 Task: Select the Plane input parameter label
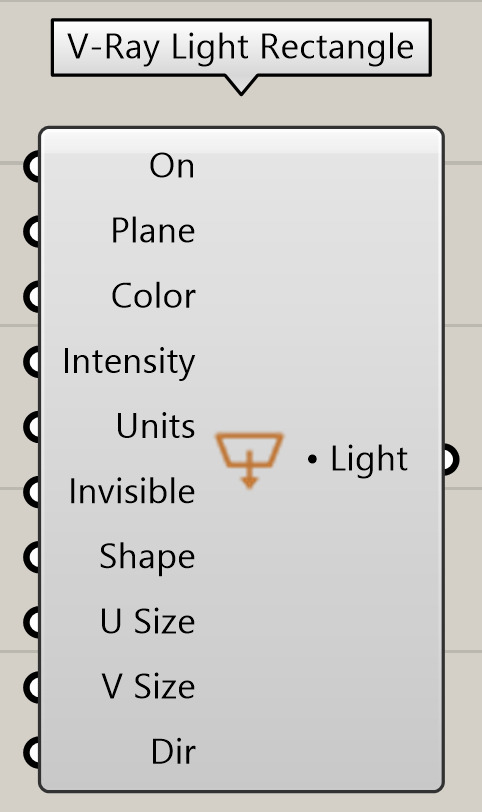pos(153,231)
